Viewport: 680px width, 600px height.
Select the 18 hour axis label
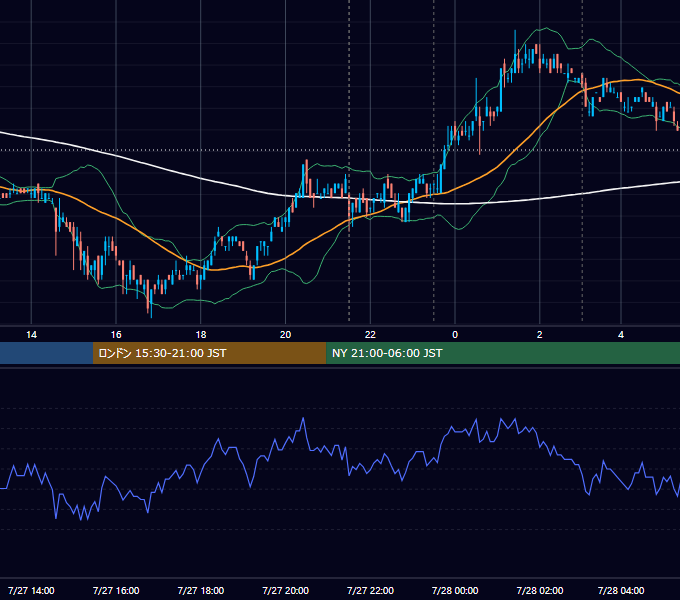click(201, 335)
